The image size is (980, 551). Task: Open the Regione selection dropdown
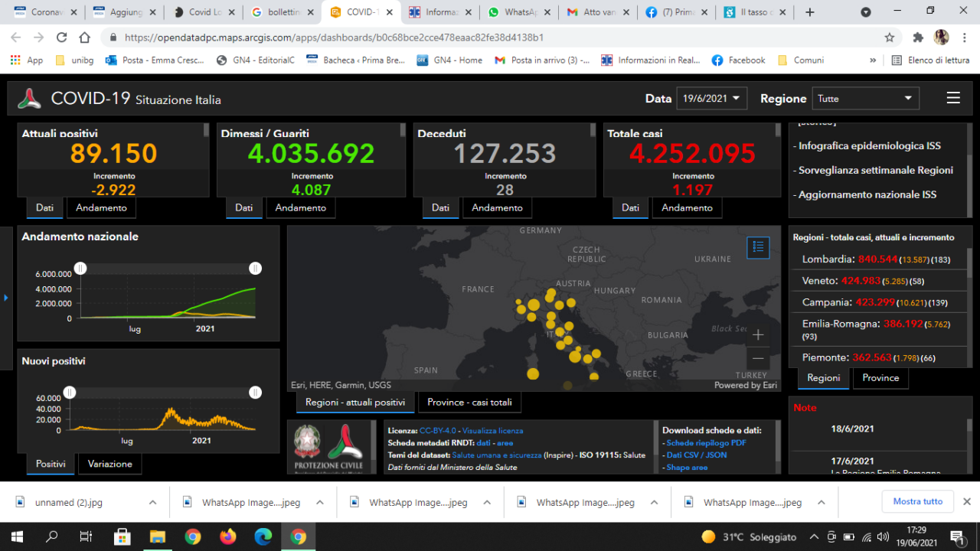(x=865, y=98)
